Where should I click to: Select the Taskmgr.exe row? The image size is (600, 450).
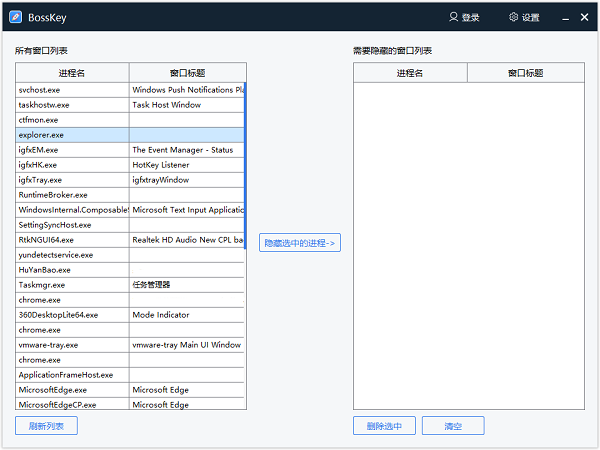pos(130,285)
